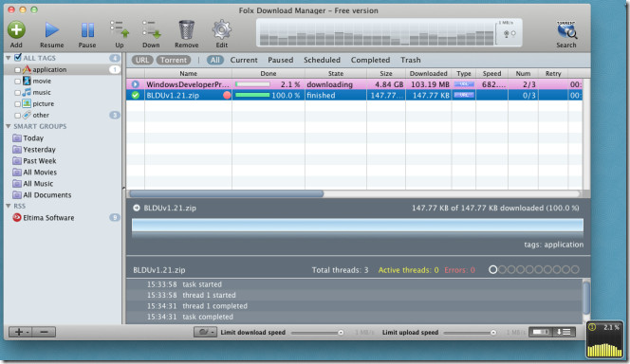Click the Eltima Software RSS feed icon
Screen dimensions: 630x364
[17, 217]
